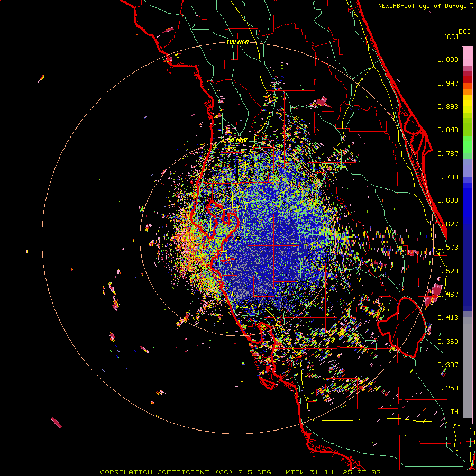Click the 0.253 scale value
Screen dimensions: 476x476
click(448, 388)
